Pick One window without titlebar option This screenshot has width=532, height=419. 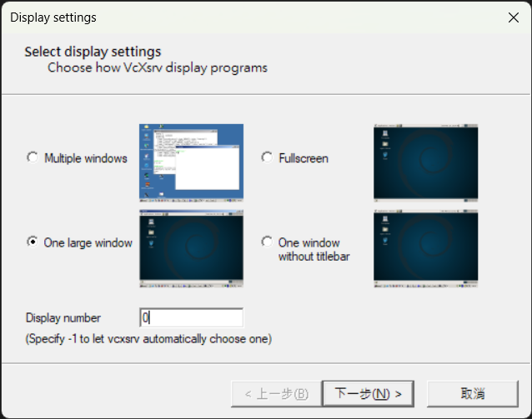pyautogui.click(x=267, y=242)
